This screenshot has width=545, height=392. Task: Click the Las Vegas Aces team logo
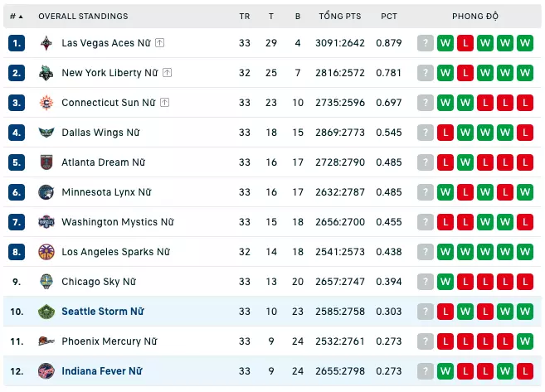(x=46, y=43)
